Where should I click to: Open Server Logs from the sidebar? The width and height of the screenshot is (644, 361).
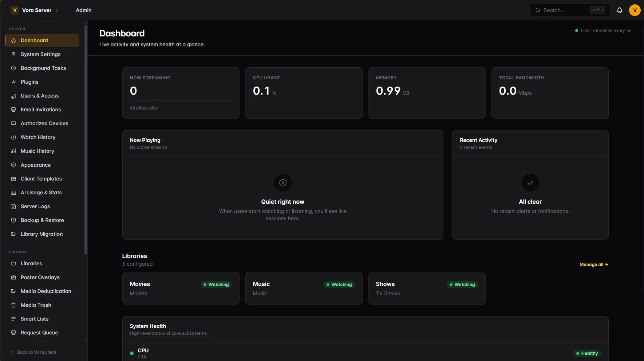pyautogui.click(x=42, y=206)
